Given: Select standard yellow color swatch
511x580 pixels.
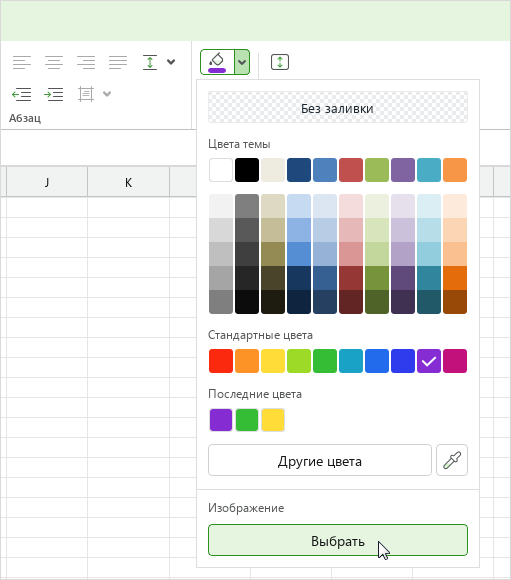Looking at the screenshot, I should (273, 361).
